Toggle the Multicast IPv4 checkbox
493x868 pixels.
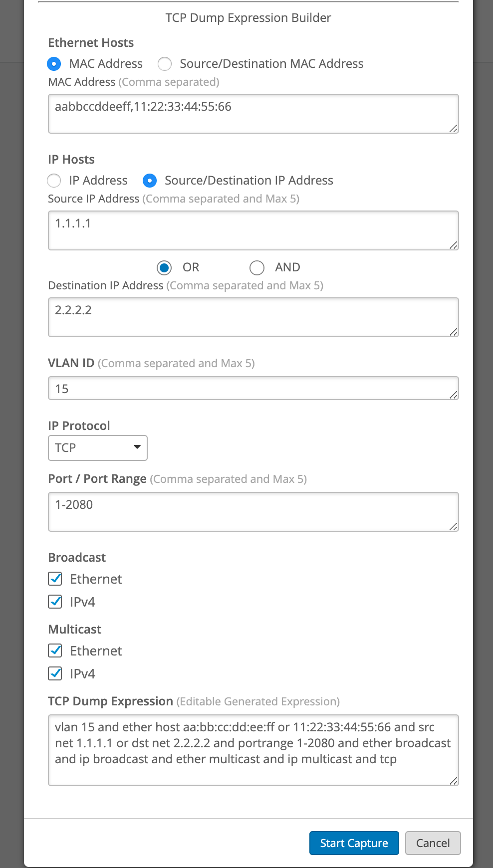pyautogui.click(x=55, y=674)
